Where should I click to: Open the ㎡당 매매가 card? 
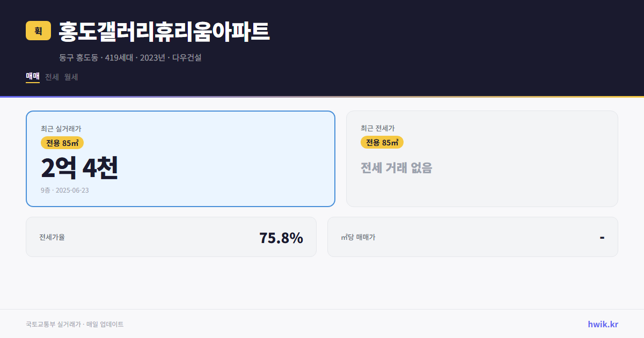click(472, 237)
